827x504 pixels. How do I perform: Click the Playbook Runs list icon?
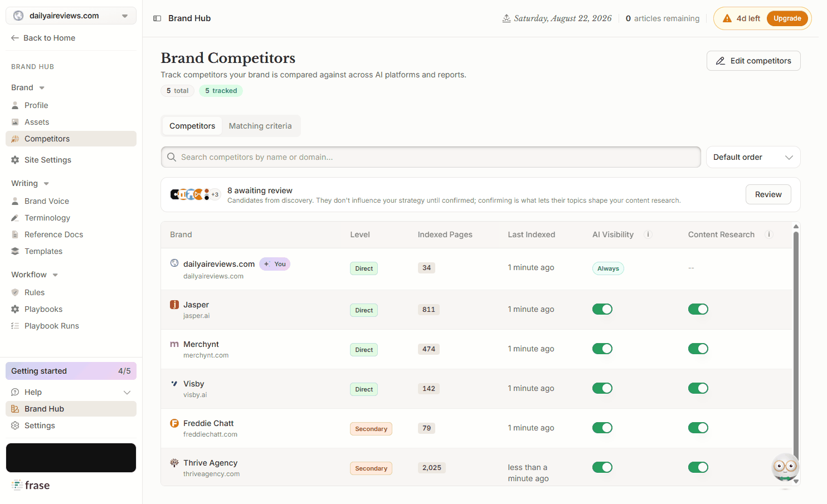pos(15,326)
